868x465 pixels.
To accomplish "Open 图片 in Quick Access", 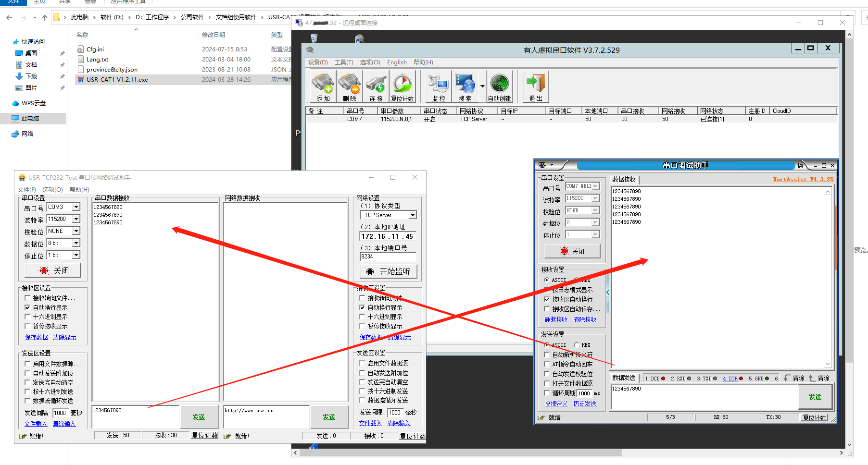I will point(31,88).
